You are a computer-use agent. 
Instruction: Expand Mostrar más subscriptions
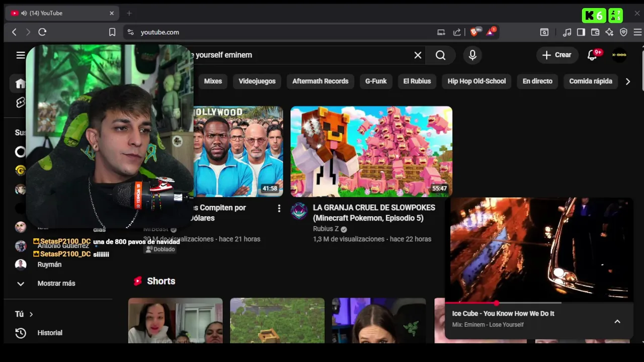point(56,283)
